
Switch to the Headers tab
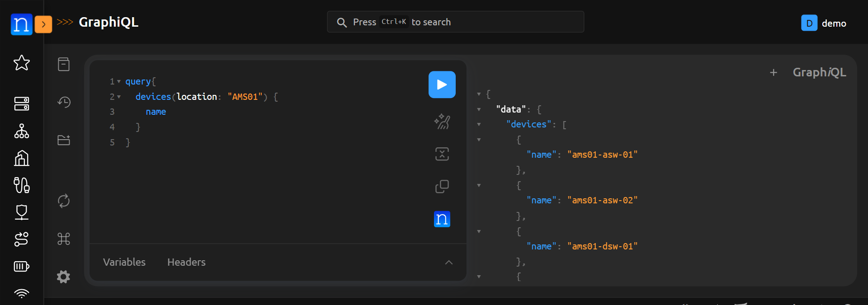point(186,262)
